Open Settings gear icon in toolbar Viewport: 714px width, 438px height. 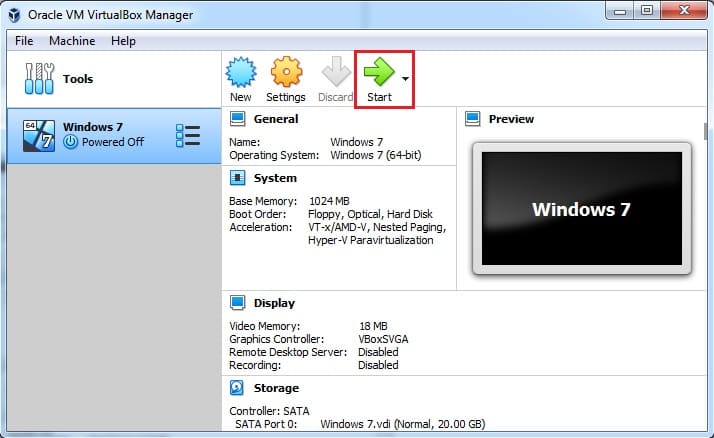coord(286,72)
